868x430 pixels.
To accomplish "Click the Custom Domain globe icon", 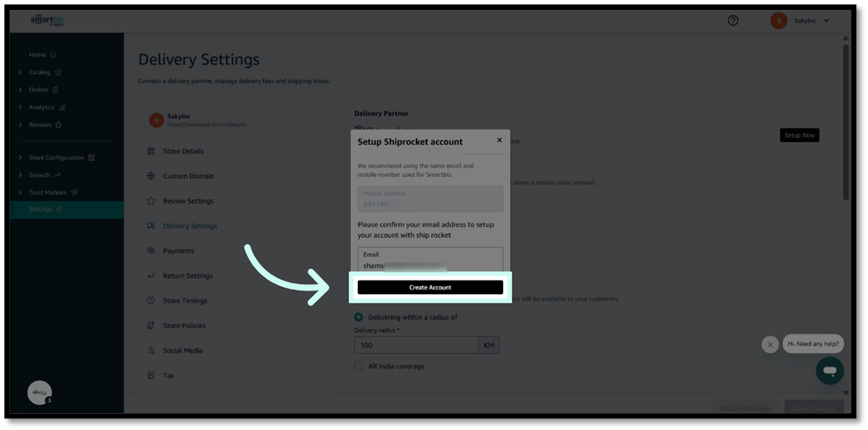I will pos(151,176).
